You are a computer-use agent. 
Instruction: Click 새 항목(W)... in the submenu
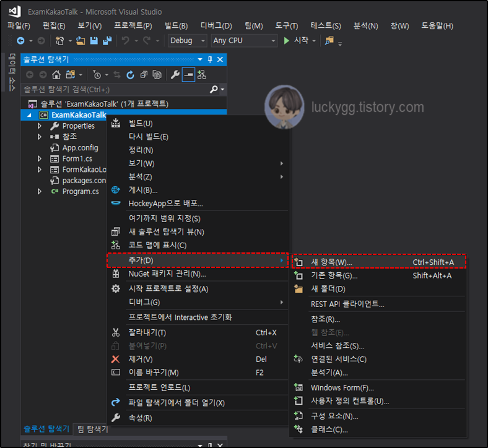379,262
